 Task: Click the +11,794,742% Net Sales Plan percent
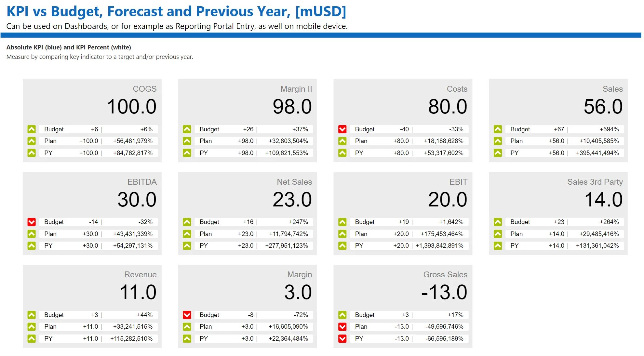(x=288, y=234)
